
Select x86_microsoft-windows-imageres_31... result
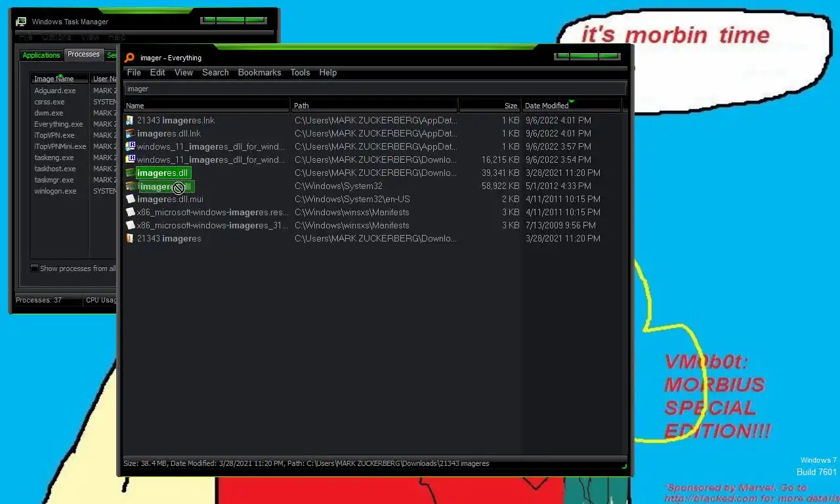(213, 226)
